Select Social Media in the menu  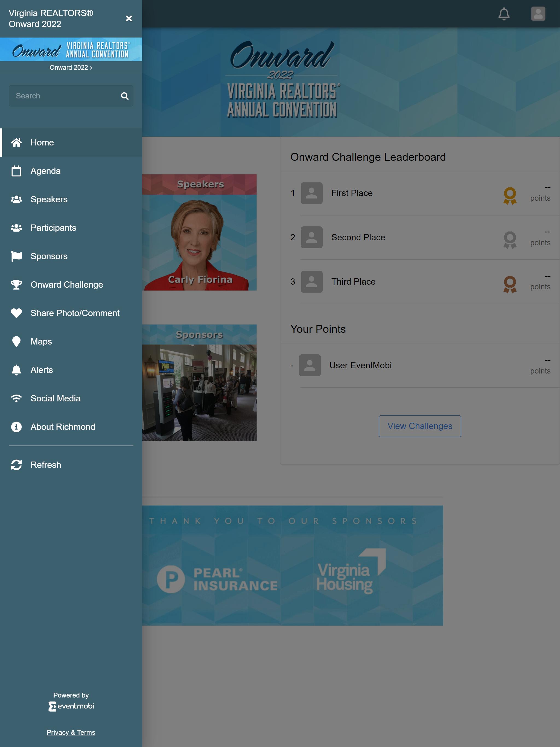tap(71, 398)
